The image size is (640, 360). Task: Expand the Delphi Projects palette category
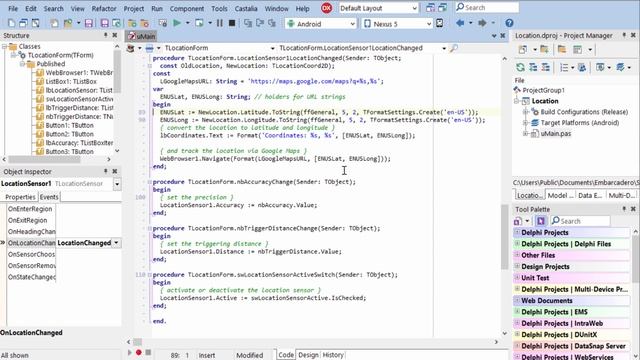[x=517, y=232]
